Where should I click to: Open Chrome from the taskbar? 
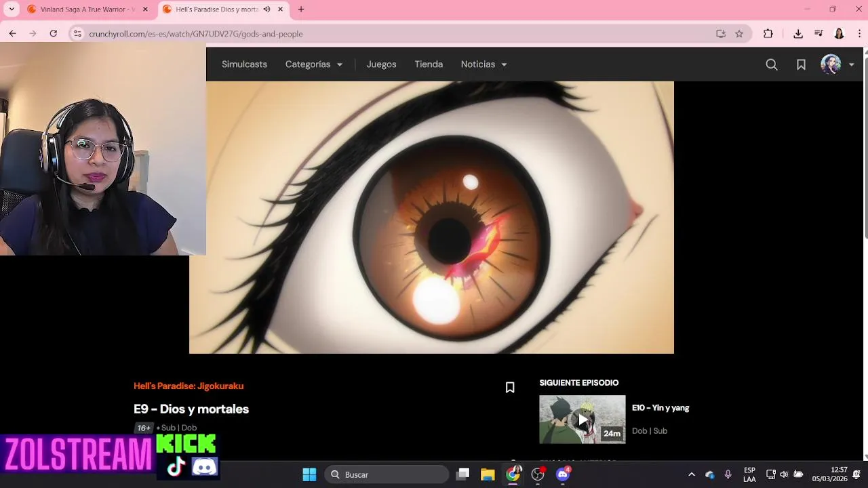(x=513, y=474)
